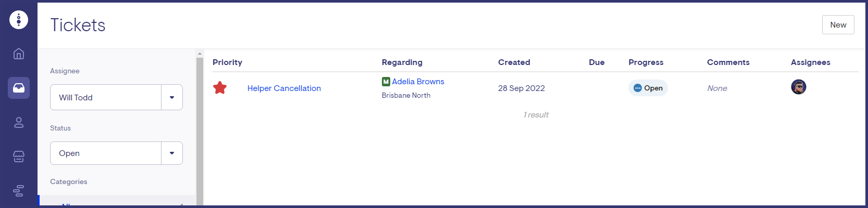Viewport: 868px width, 208px height.
Task: Go to Home in sidebar
Action: (x=19, y=54)
